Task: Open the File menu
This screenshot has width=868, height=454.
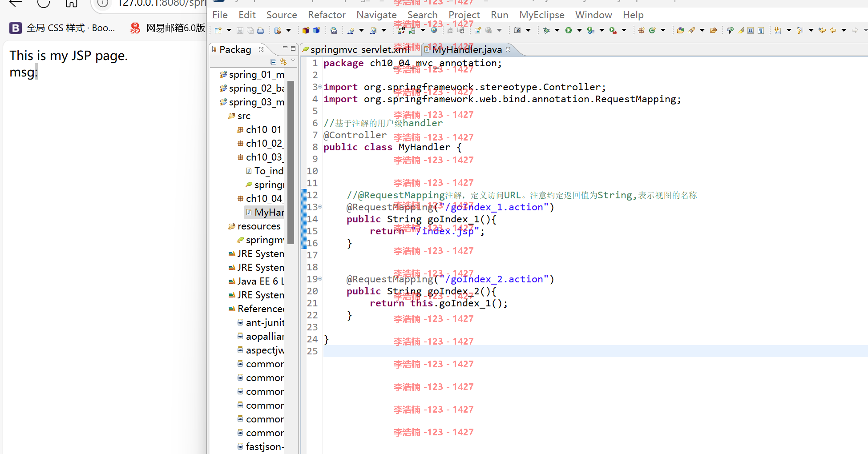Action: (220, 15)
